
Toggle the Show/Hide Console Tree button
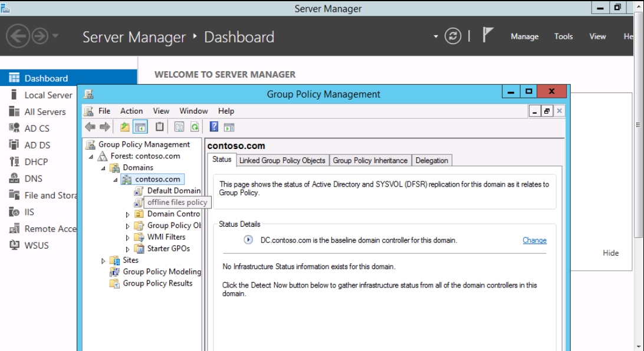[x=140, y=127]
